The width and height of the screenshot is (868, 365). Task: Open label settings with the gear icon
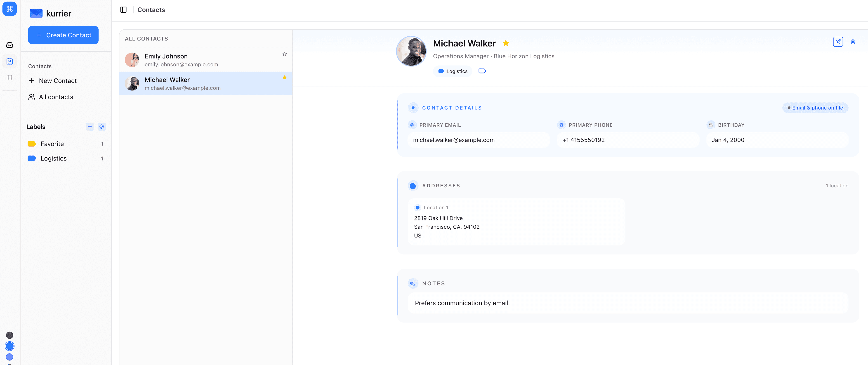[x=102, y=127]
